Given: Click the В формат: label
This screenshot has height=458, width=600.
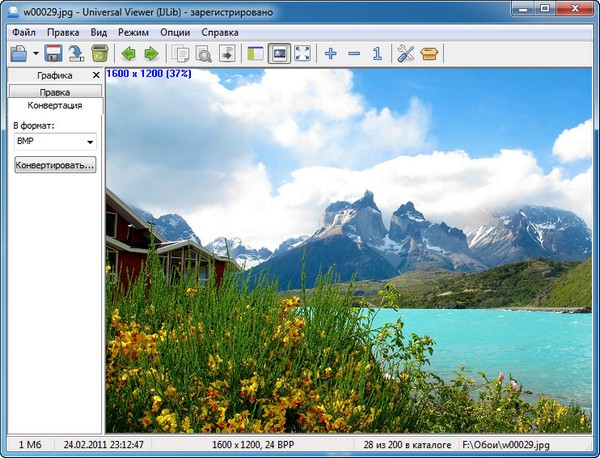Looking at the screenshot, I should (34, 126).
